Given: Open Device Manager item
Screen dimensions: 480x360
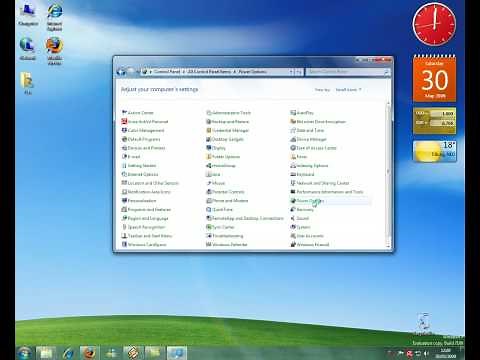Looking at the screenshot, I should [308, 139].
